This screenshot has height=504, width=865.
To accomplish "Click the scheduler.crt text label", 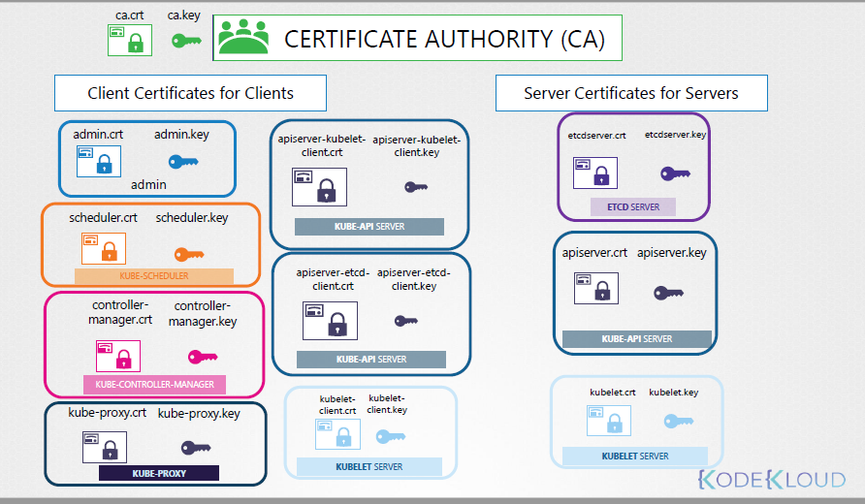I will click(103, 218).
